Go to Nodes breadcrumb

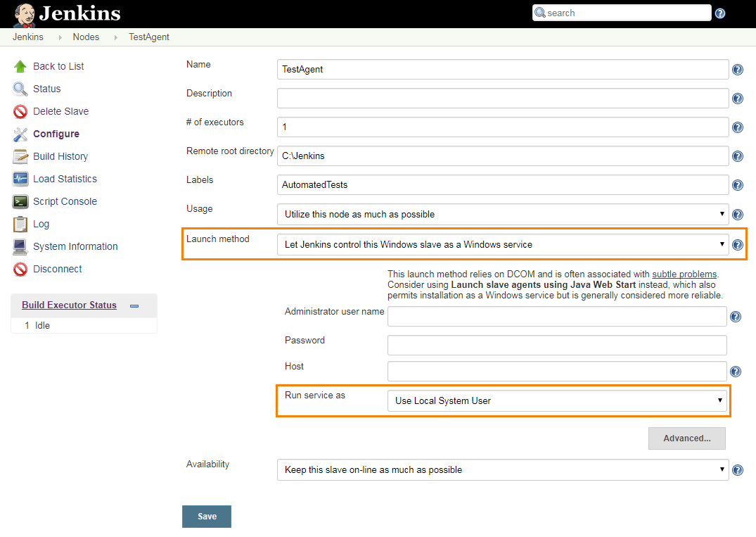click(86, 37)
